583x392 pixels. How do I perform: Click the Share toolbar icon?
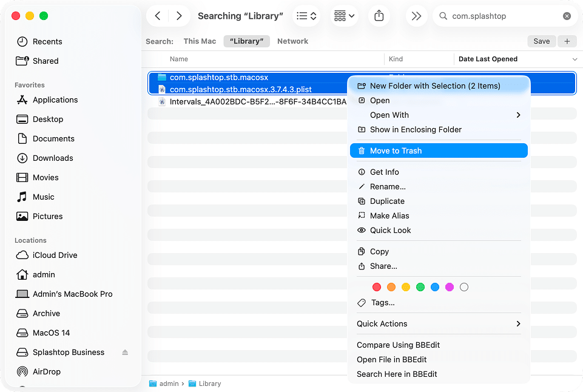pyautogui.click(x=379, y=16)
